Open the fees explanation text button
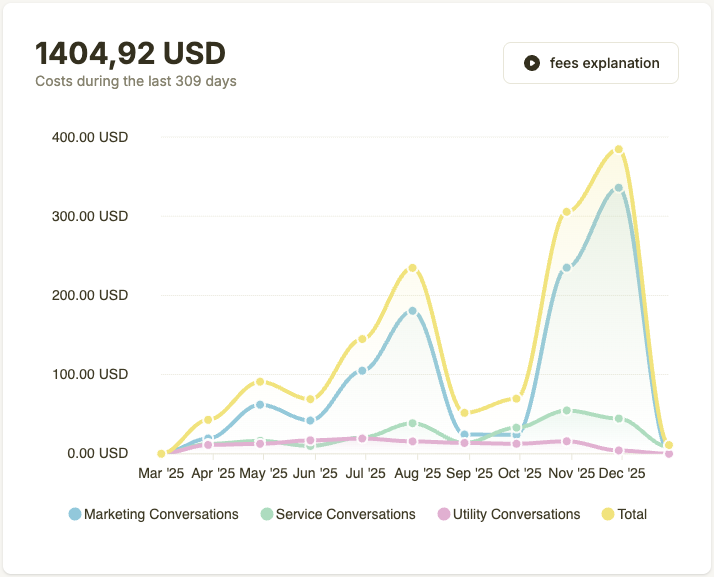The width and height of the screenshot is (714, 577). 604,63
